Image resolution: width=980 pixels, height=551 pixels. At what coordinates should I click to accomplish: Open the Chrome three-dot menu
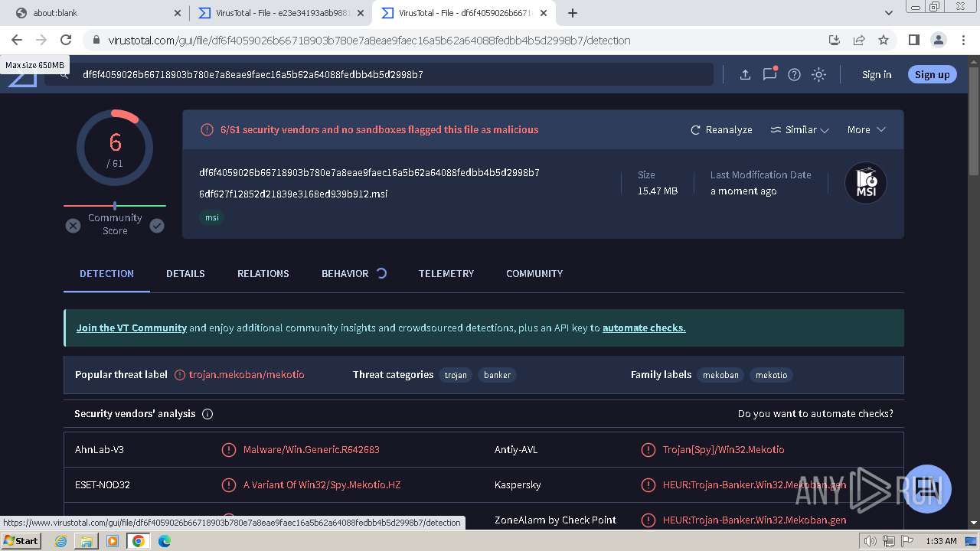tap(962, 40)
